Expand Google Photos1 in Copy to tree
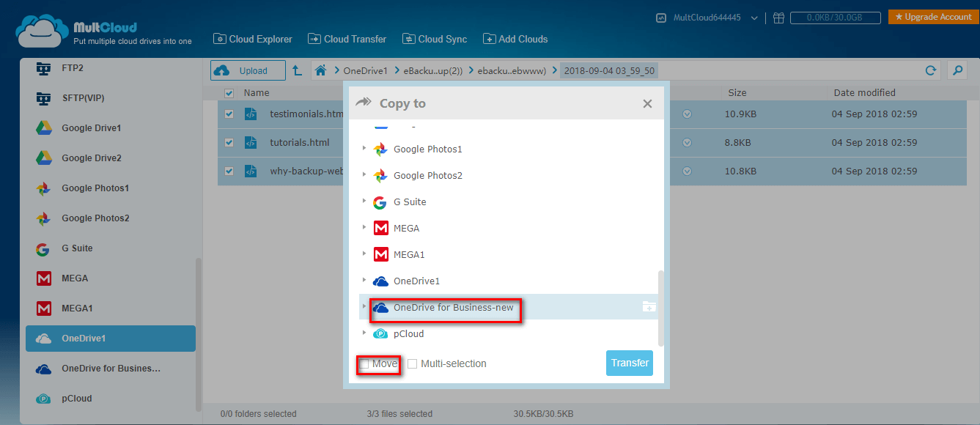This screenshot has width=980, height=425. [x=364, y=149]
